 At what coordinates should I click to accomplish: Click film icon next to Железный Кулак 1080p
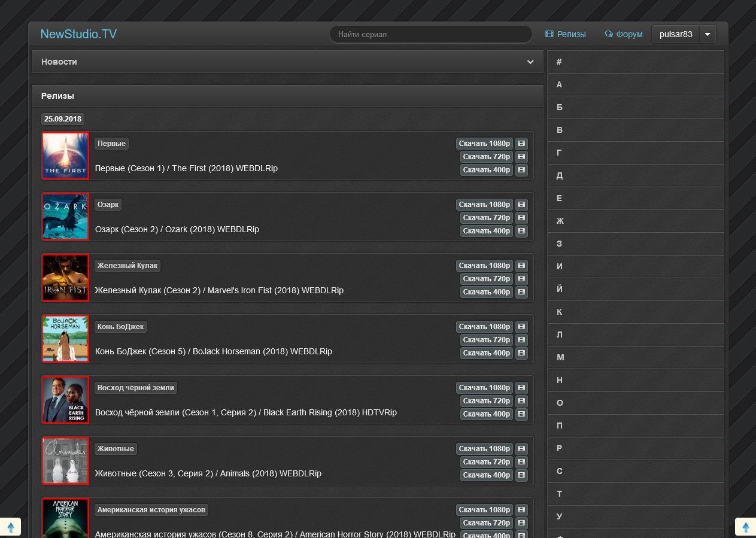[x=521, y=266]
